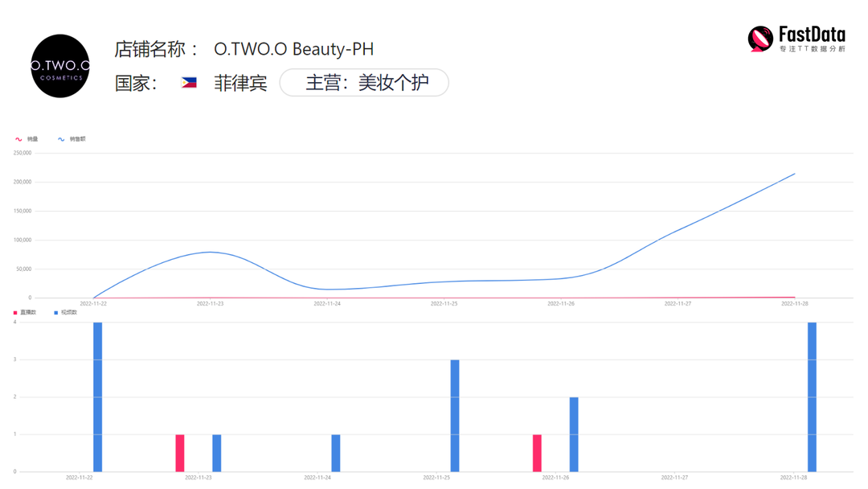Click the 100,000 y-axis value
Viewport: 868px width, 489px height.
[x=23, y=240]
